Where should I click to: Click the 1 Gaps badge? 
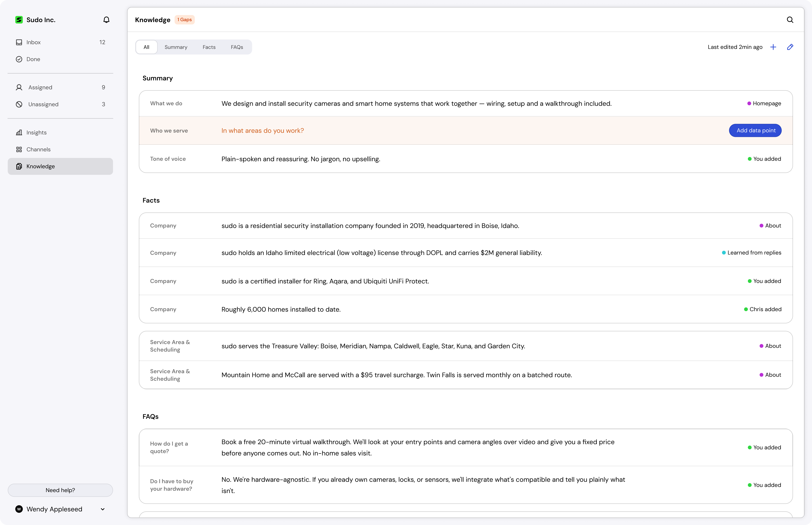point(184,20)
